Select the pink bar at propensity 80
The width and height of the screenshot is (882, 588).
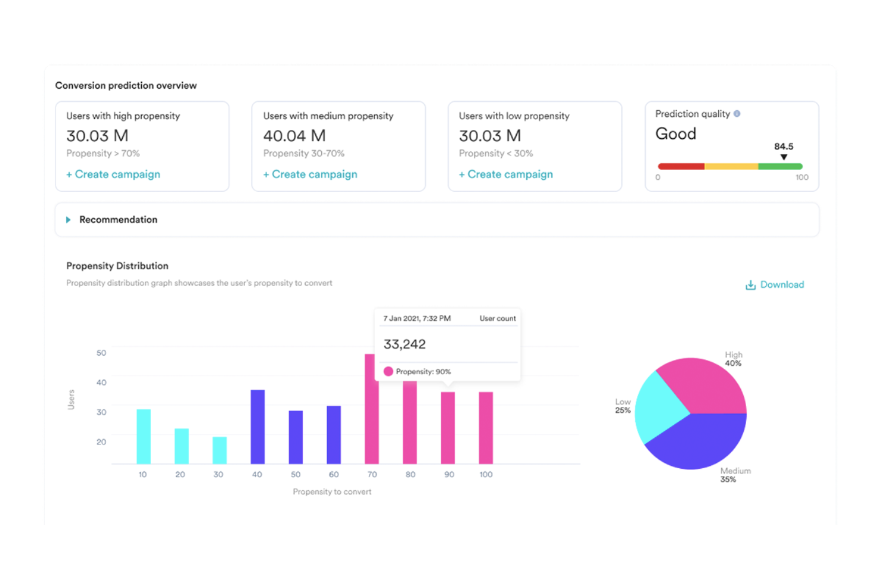click(410, 422)
